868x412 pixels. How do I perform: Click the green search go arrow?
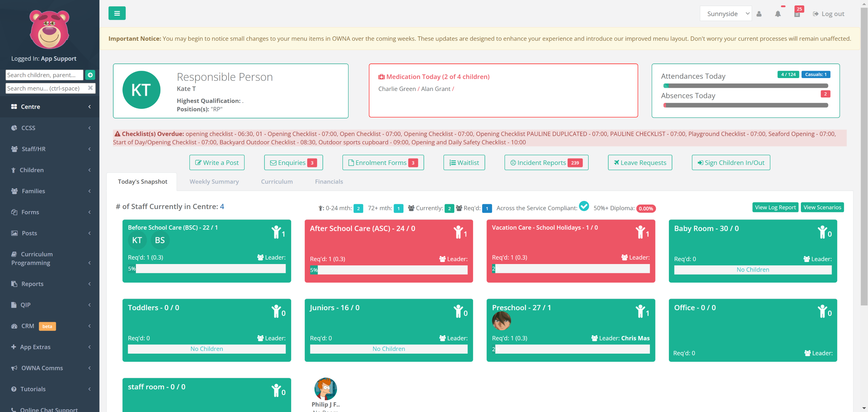pyautogui.click(x=90, y=75)
